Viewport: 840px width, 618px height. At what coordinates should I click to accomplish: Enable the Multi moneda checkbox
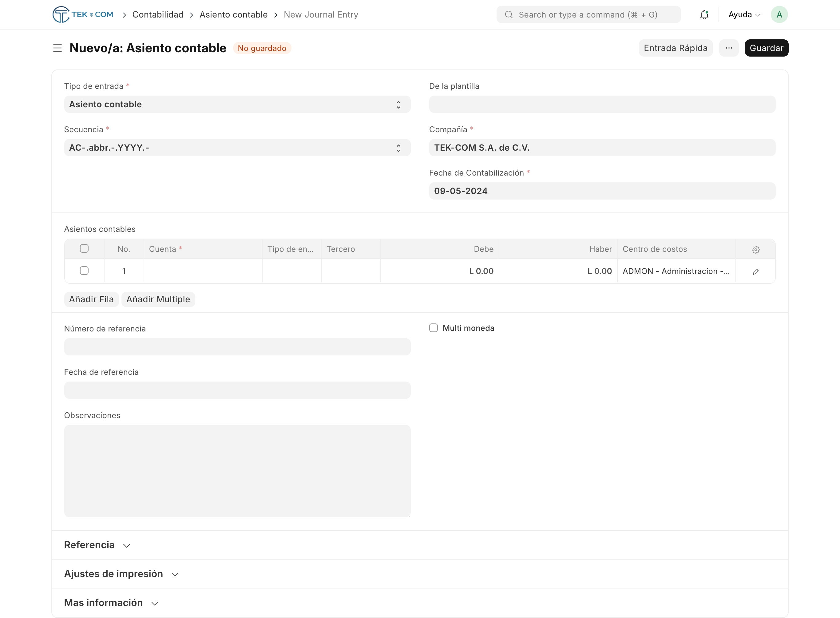point(434,328)
